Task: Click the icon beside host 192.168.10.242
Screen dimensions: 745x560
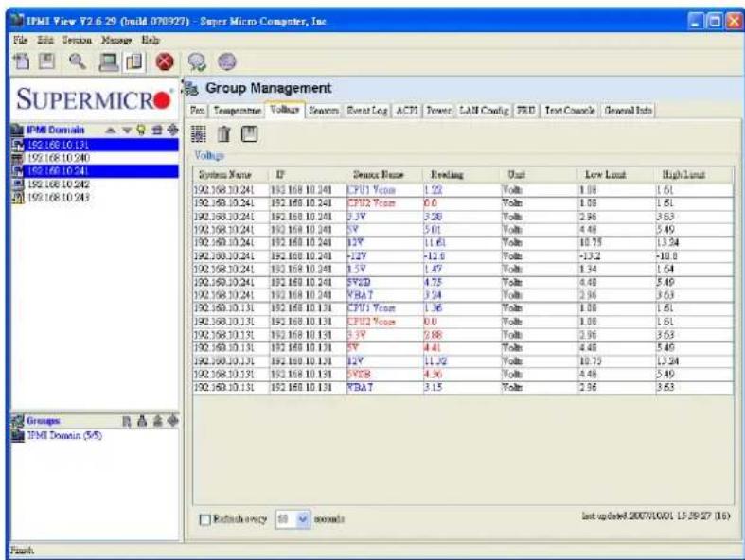Action: pyautogui.click(x=18, y=184)
